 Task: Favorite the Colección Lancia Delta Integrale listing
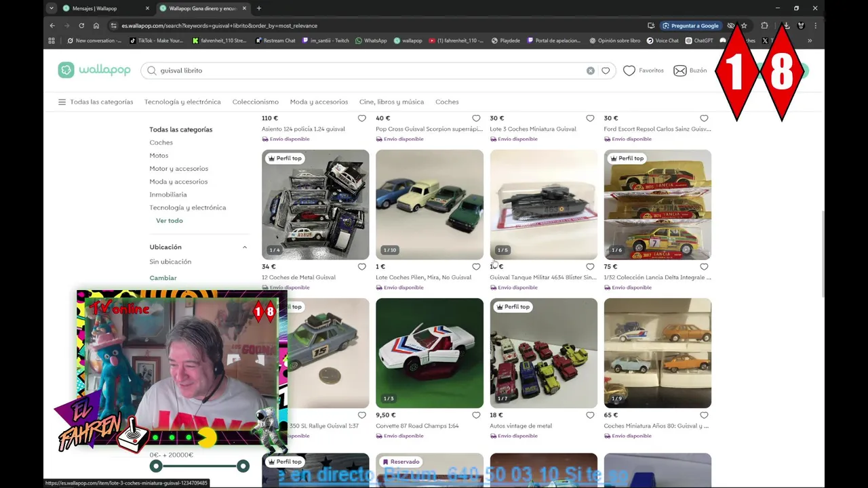pos(704,267)
